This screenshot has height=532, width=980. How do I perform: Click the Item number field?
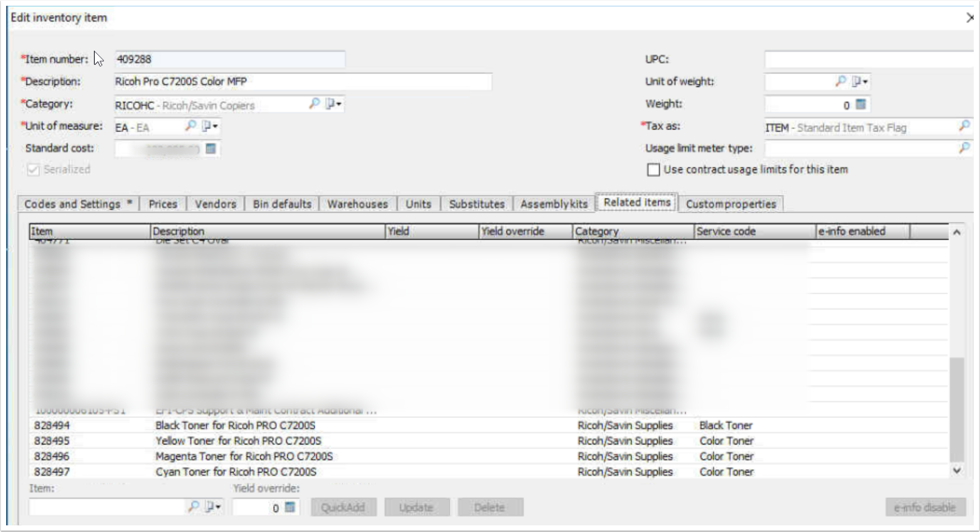(x=230, y=59)
